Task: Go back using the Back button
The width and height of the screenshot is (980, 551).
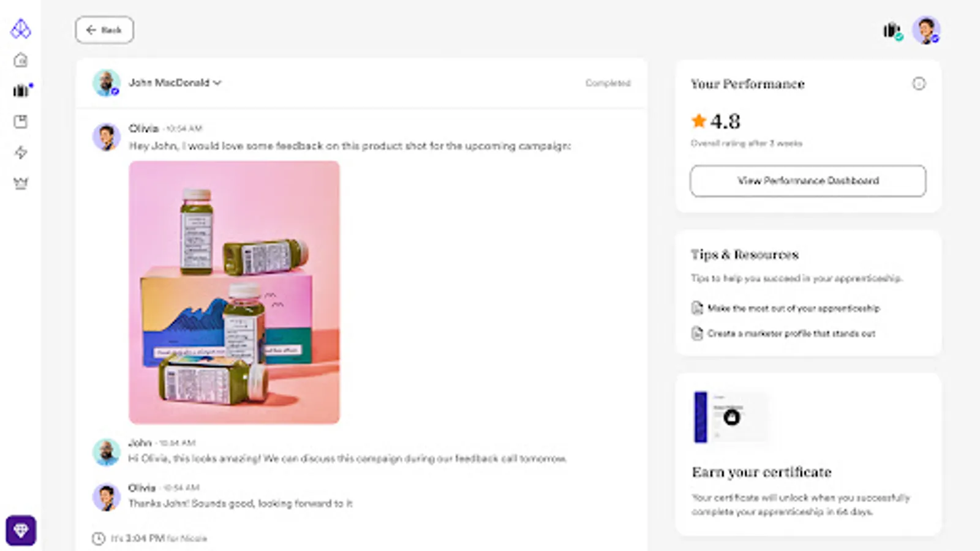Action: tap(104, 30)
